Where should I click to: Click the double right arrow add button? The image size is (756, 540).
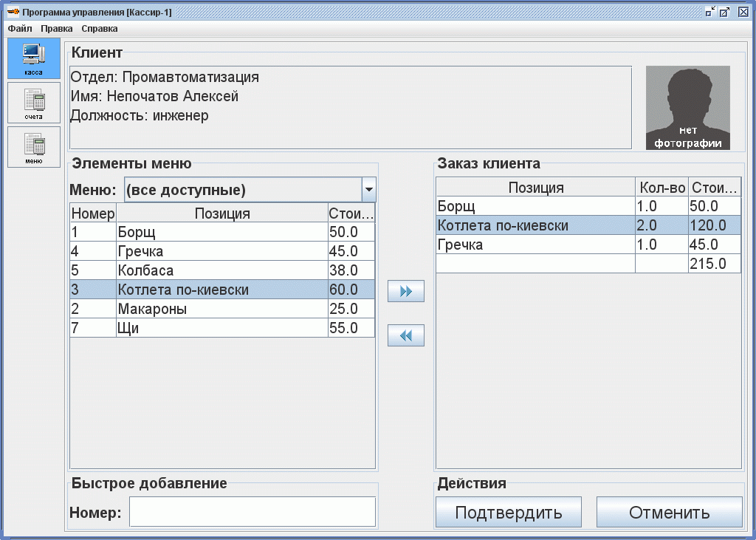(x=405, y=291)
